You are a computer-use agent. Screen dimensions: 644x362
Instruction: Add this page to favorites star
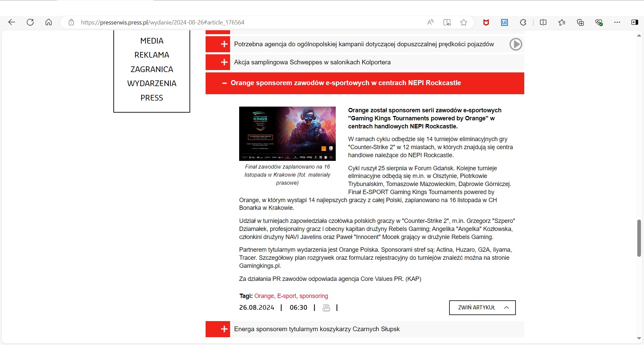coord(464,22)
